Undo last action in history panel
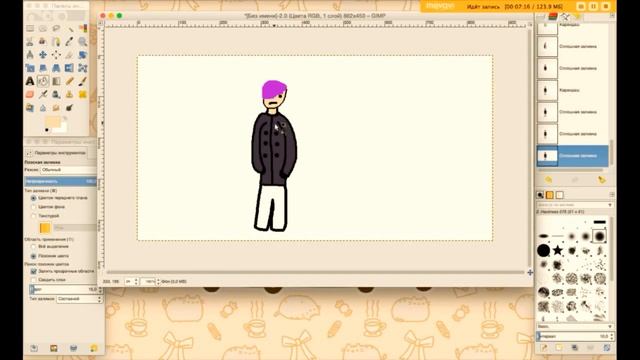Screen dimensions: 640x360 click(548, 180)
